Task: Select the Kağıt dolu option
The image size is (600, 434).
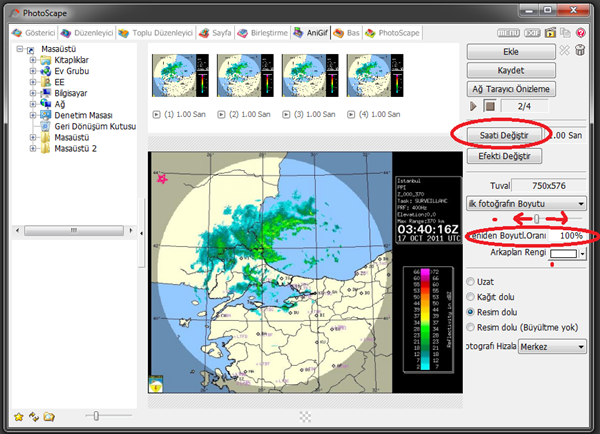Action: (x=472, y=296)
